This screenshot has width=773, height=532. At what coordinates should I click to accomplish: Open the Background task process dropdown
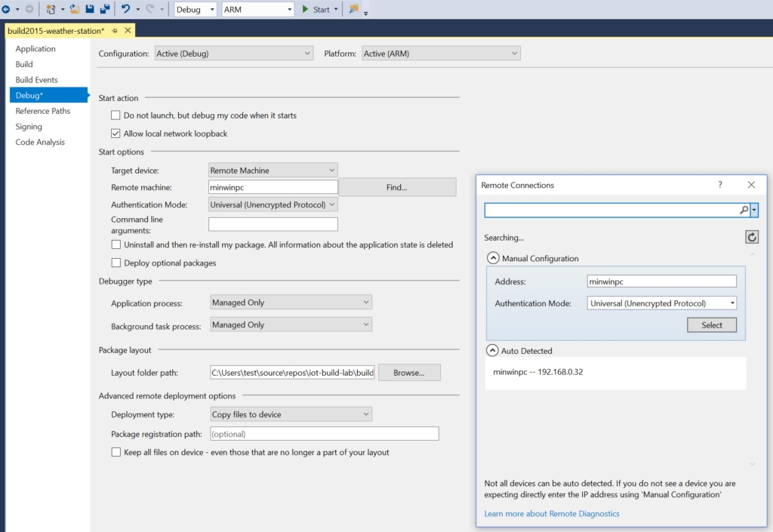[x=291, y=324]
